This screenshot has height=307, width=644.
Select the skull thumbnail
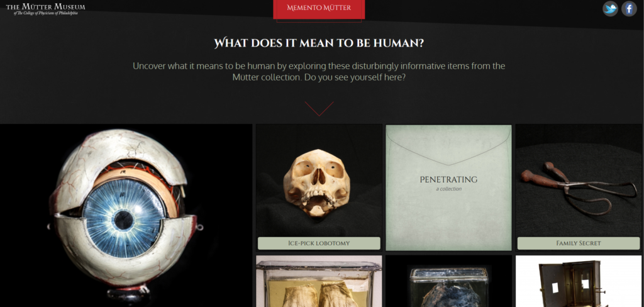point(319,181)
